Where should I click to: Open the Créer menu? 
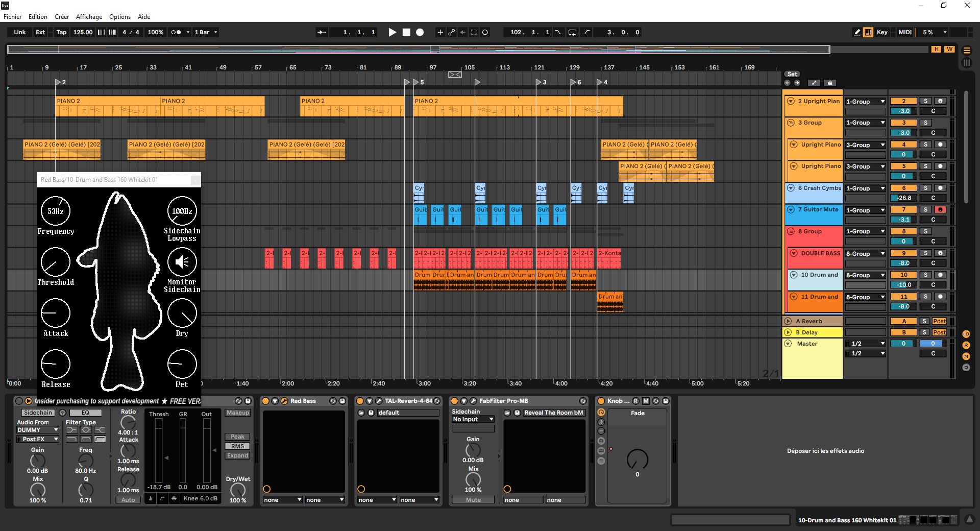coord(62,16)
